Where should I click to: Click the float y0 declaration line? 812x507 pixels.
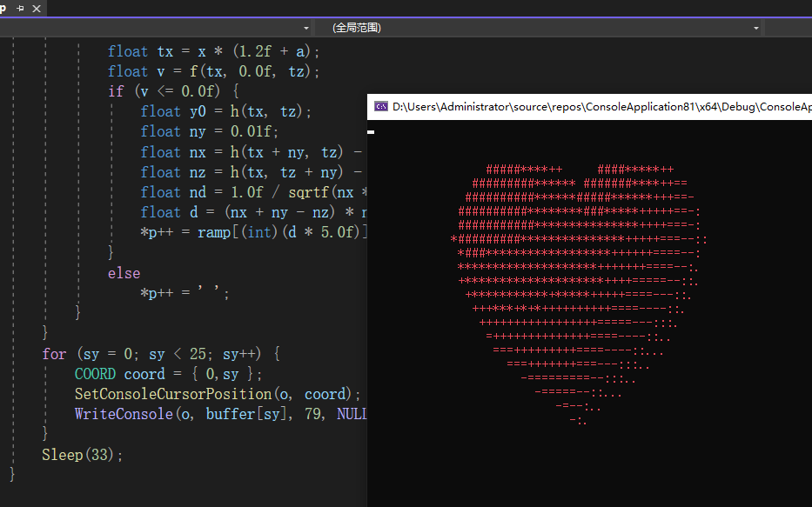coord(225,111)
